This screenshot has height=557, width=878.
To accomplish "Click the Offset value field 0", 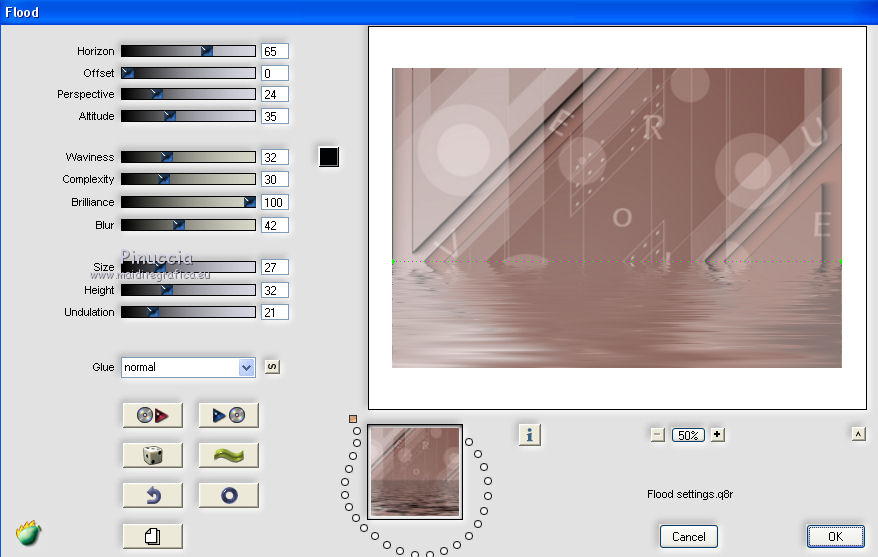I will (x=275, y=73).
